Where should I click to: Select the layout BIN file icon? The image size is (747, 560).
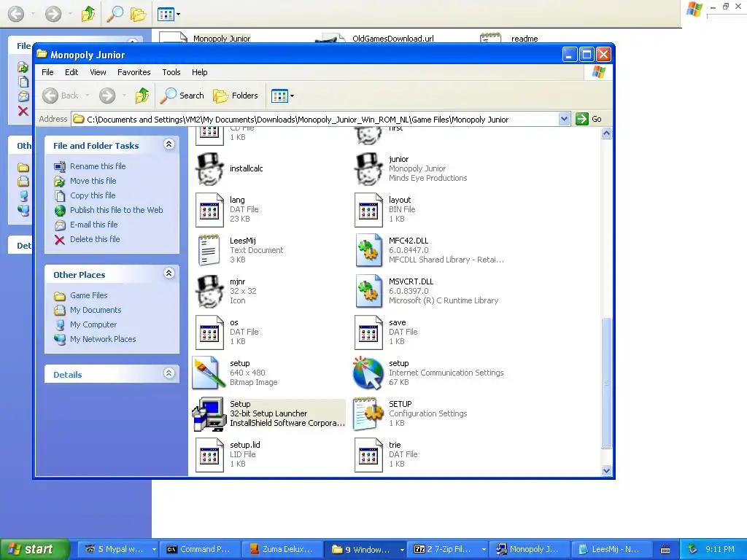368,209
